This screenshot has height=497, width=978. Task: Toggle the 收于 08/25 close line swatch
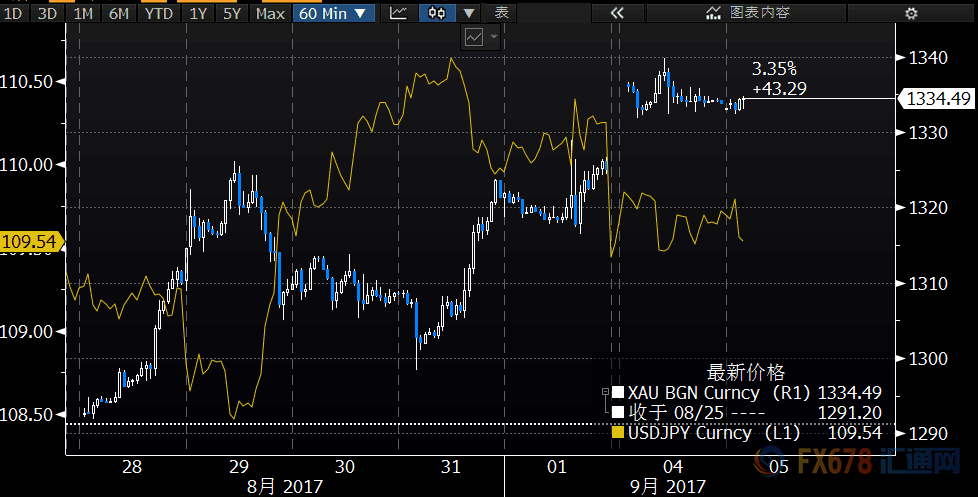pyautogui.click(x=619, y=411)
